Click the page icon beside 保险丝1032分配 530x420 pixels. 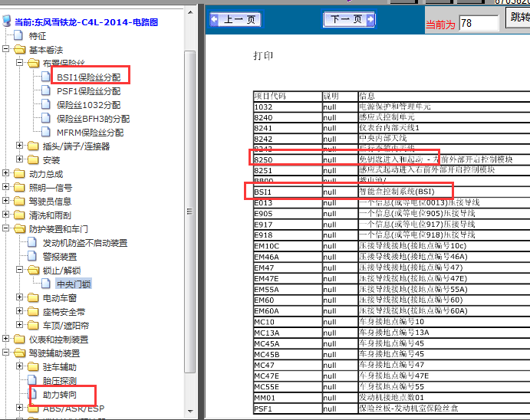click(46, 104)
